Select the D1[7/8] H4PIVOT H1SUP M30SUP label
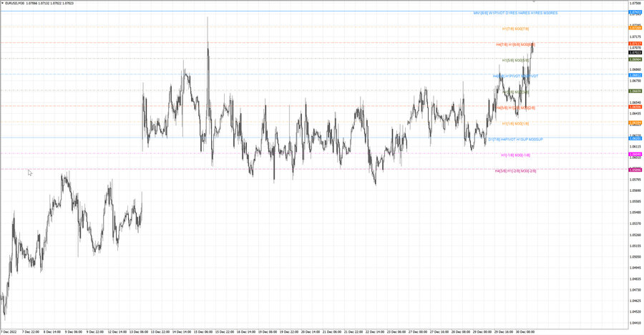The image size is (644, 335). coord(515,140)
